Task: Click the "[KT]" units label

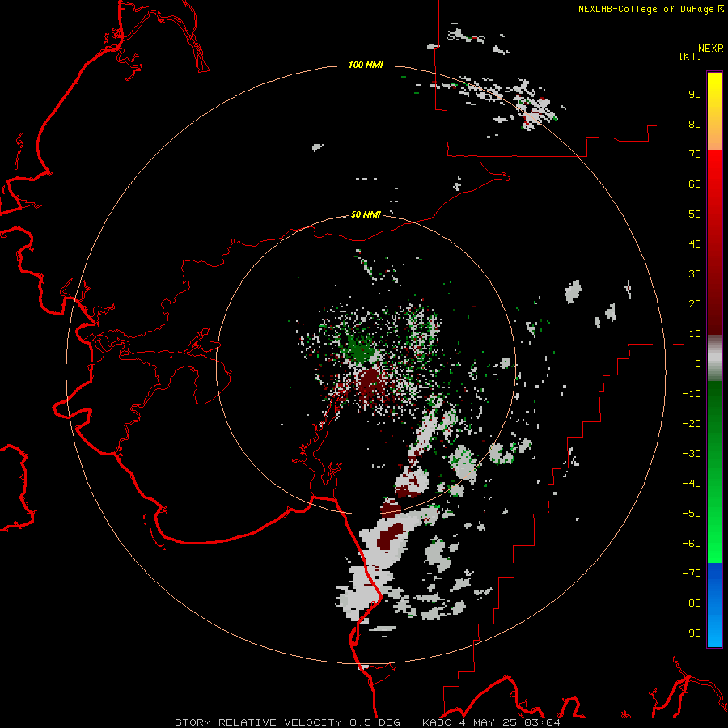Action: [x=690, y=56]
